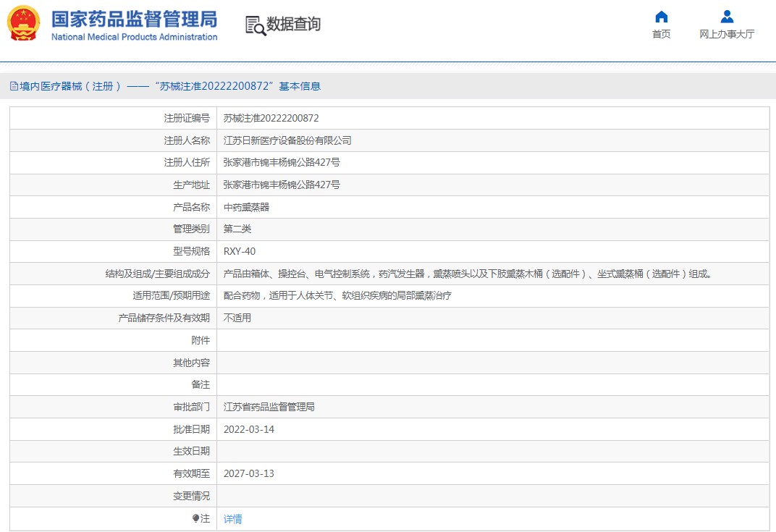
Task: Click approval department 江苏省药品监督管理局
Action: pyautogui.click(x=269, y=407)
